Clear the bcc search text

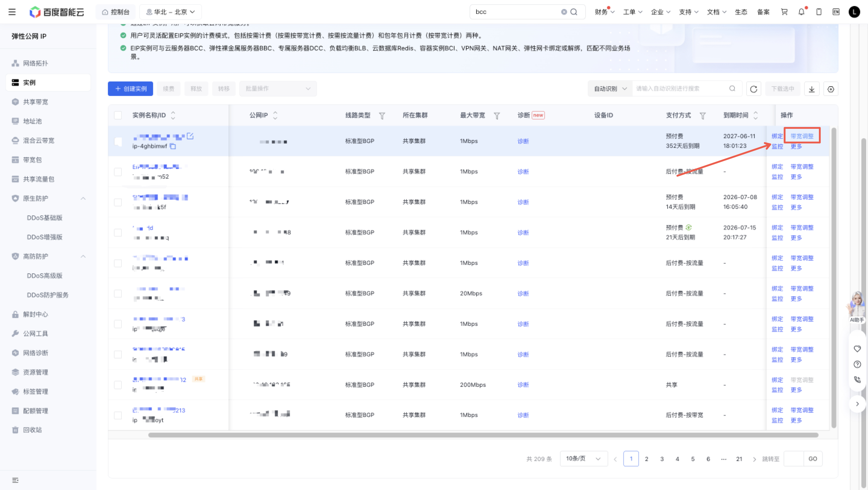(x=564, y=12)
